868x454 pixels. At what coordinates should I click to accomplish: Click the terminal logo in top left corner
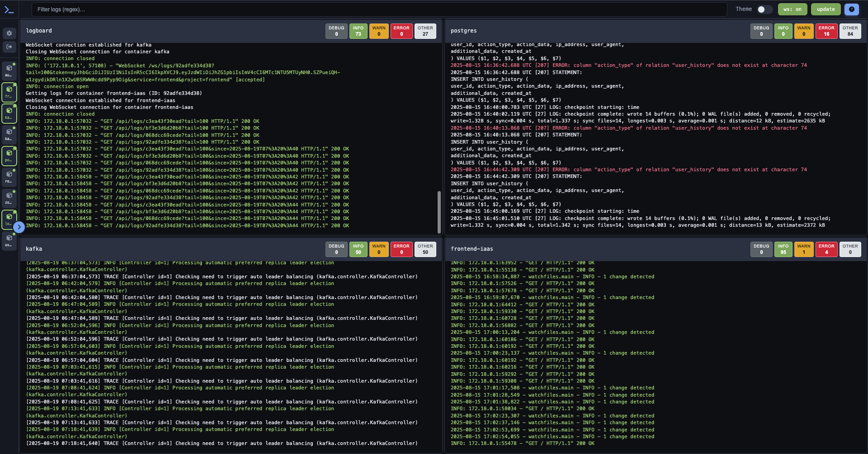(x=9, y=9)
